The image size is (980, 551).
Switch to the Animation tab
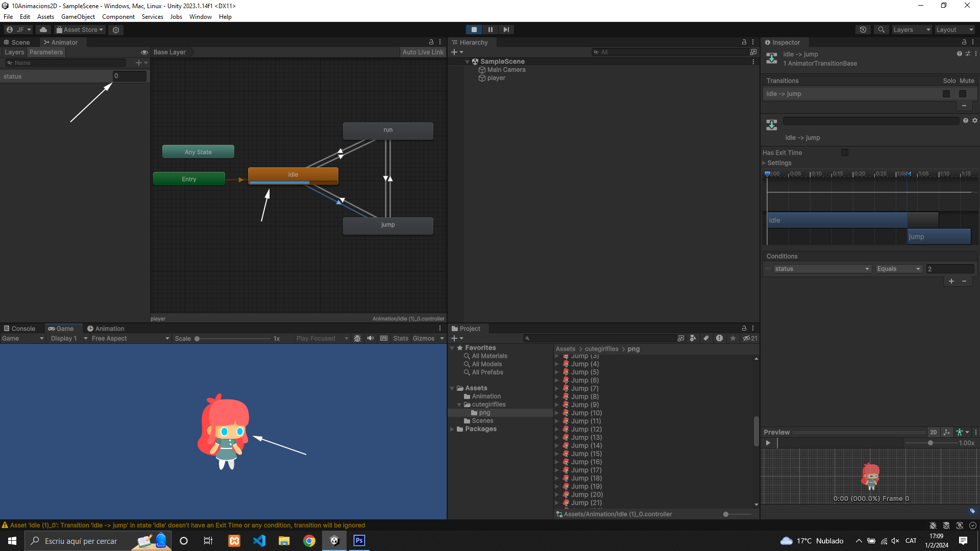click(106, 329)
